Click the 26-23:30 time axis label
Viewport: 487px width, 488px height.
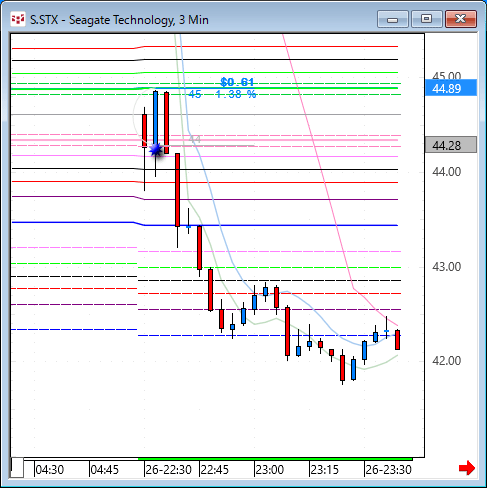[x=389, y=470]
